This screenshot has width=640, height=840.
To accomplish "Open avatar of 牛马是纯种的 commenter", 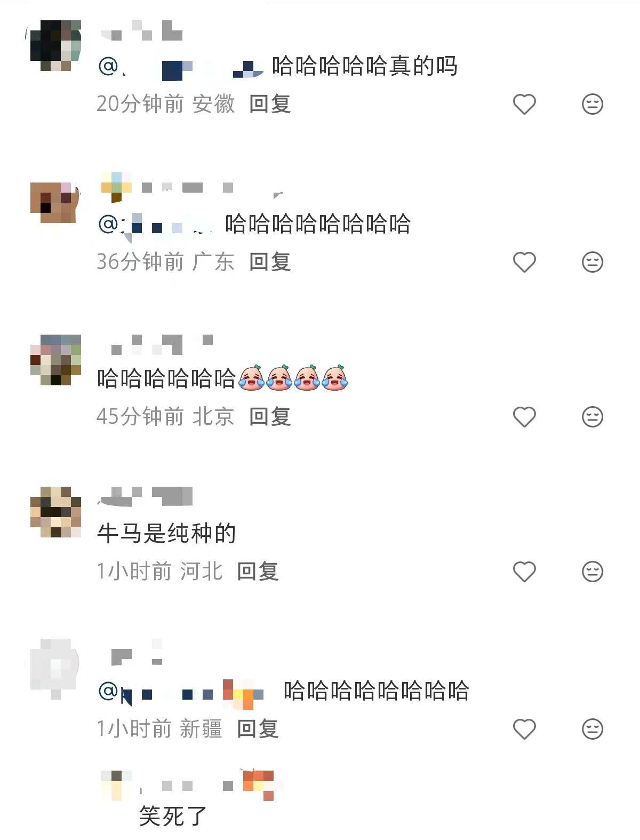I will 55,512.
